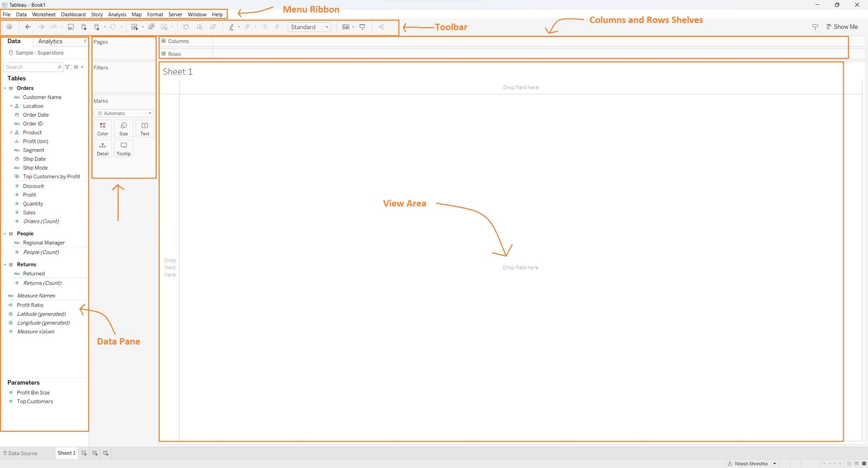The width and height of the screenshot is (868, 468).
Task: Click the data pane Search field
Action: tap(33, 67)
